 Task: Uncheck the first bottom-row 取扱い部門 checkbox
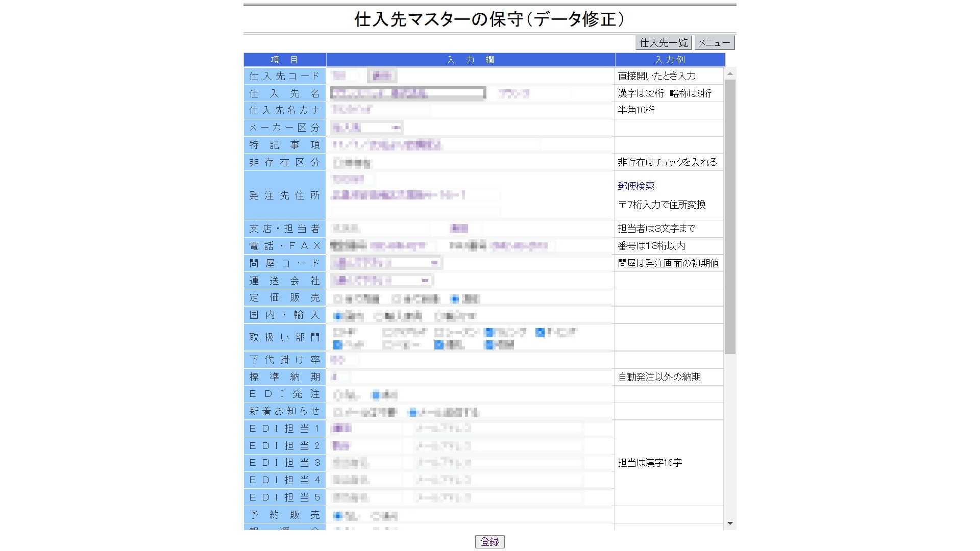(337, 345)
